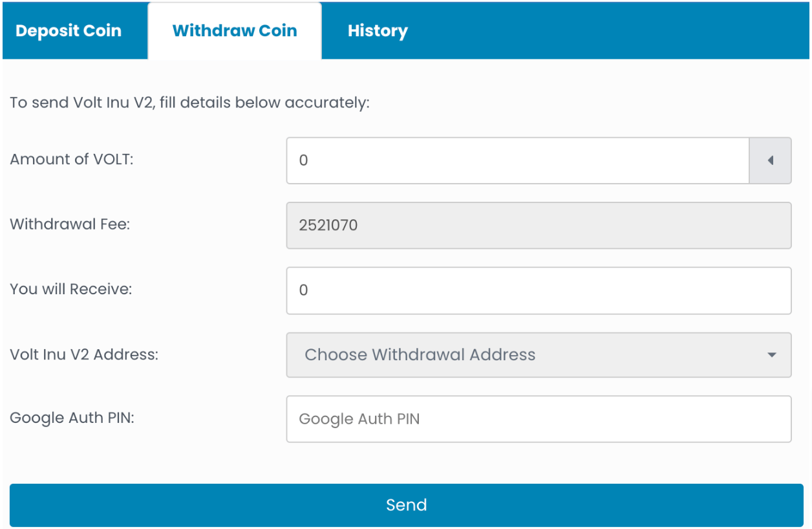Click the 'Volt Inu V2 Address:' label
The width and height of the screenshot is (812, 529).
coord(84,354)
